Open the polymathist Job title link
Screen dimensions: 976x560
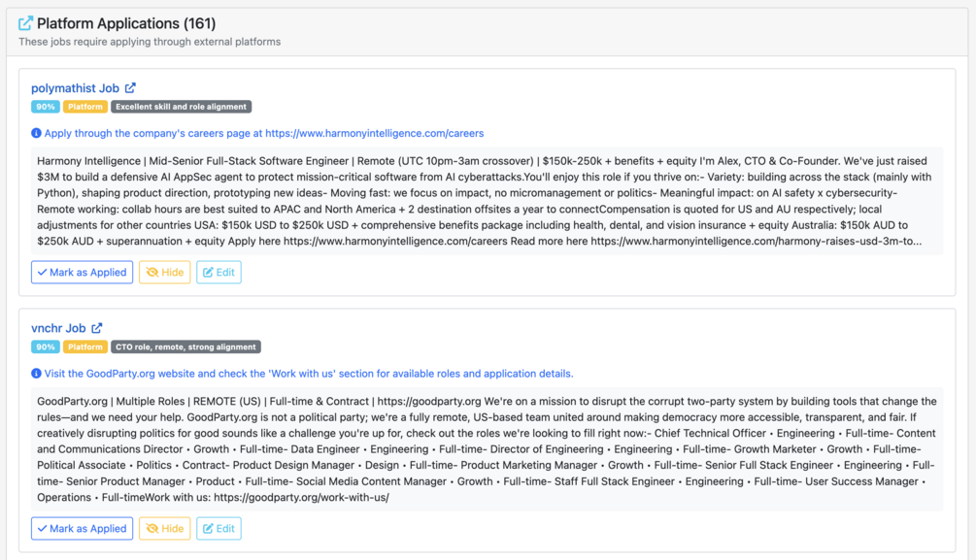(x=75, y=88)
